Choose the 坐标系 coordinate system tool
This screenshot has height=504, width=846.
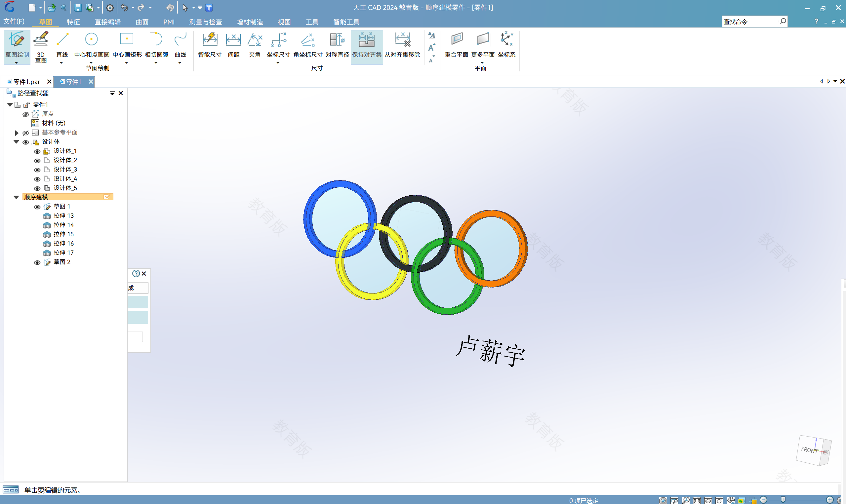point(507,46)
